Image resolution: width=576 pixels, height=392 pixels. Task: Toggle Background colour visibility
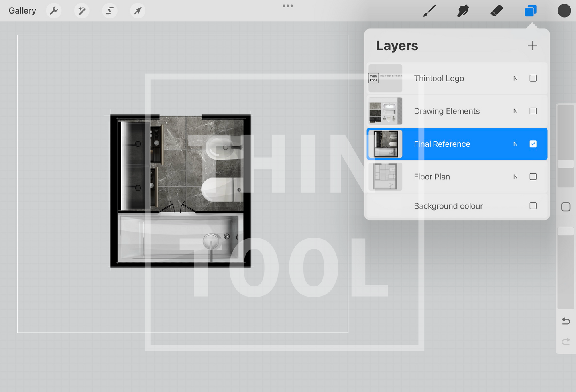coord(533,206)
